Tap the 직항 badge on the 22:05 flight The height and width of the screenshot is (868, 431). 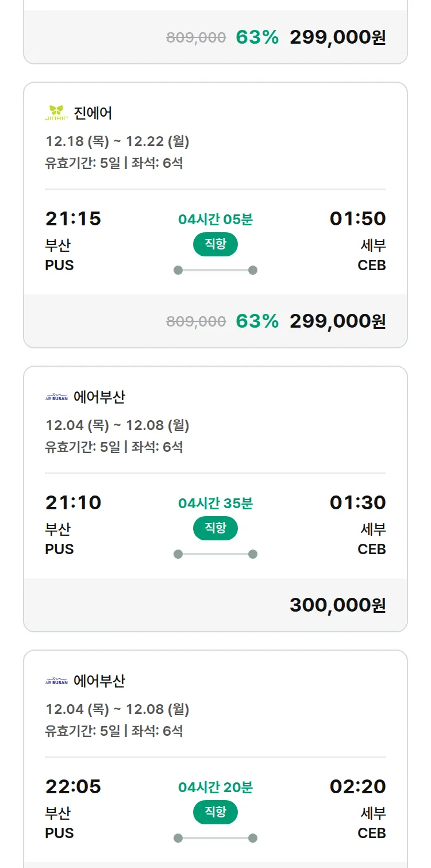215,812
